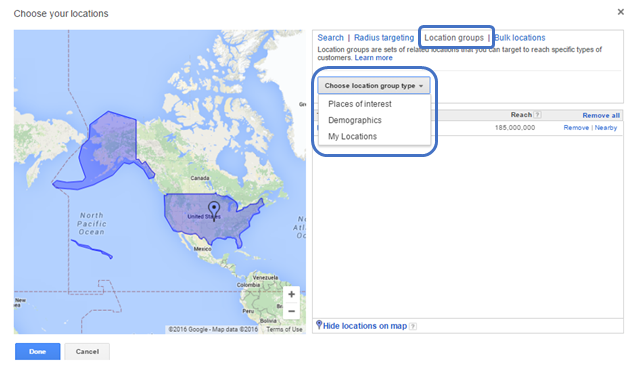Switch to the Search tab
The width and height of the screenshot is (640, 372).
331,38
